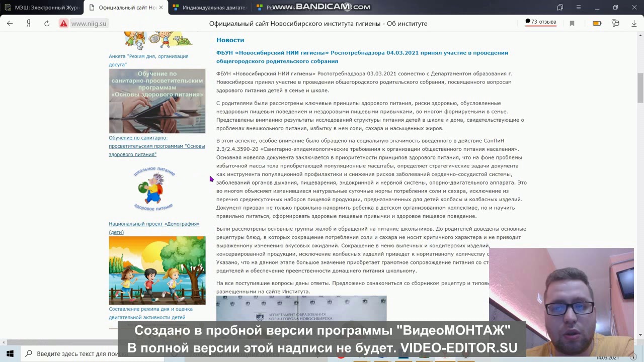Open Обучение по санитарно-просветительским программам link

tap(156, 146)
